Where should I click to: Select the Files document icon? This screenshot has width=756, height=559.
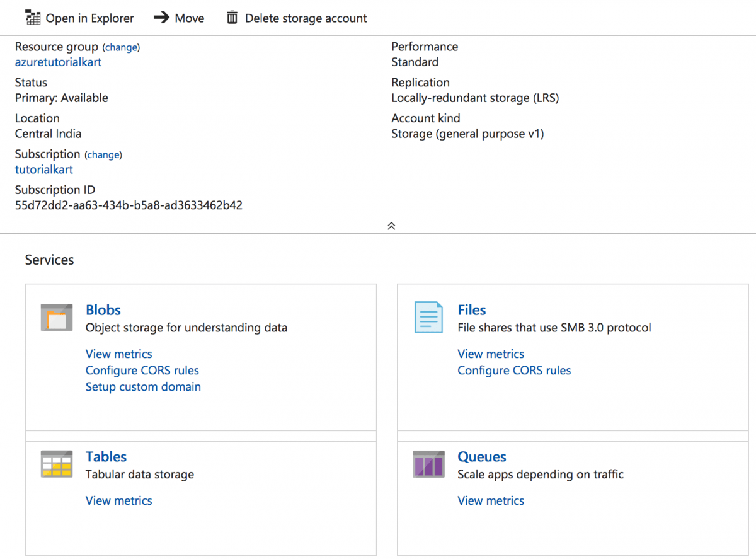coord(428,318)
